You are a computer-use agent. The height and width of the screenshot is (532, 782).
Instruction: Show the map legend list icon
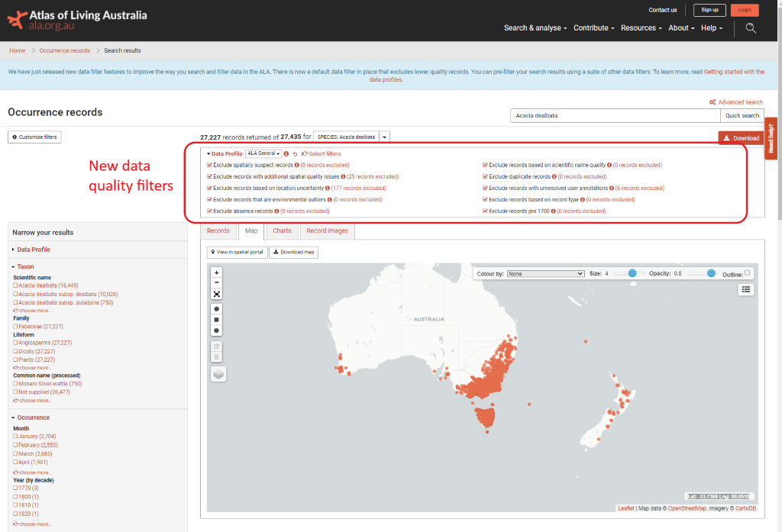point(746,289)
